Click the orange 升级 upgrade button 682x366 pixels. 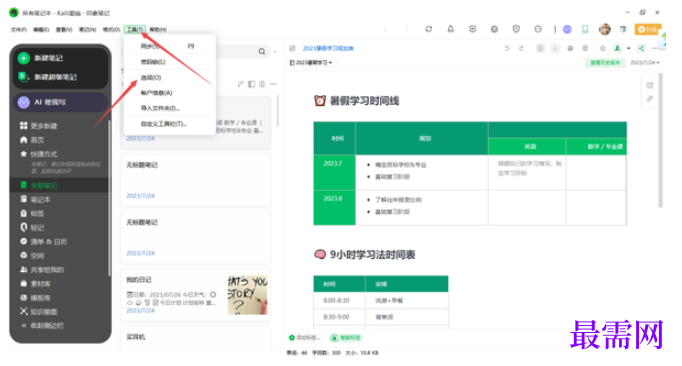click(x=648, y=29)
